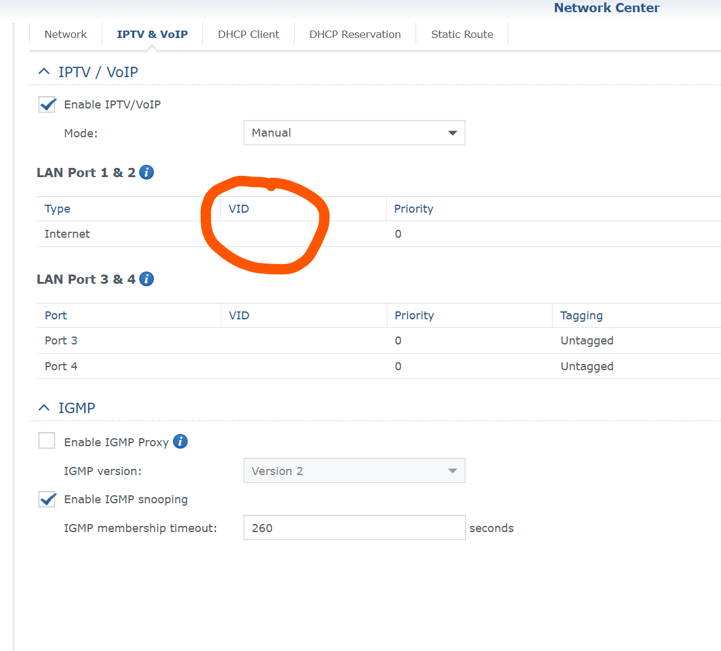721x651 pixels.
Task: Click the Tagging column header
Action: pyautogui.click(x=581, y=315)
